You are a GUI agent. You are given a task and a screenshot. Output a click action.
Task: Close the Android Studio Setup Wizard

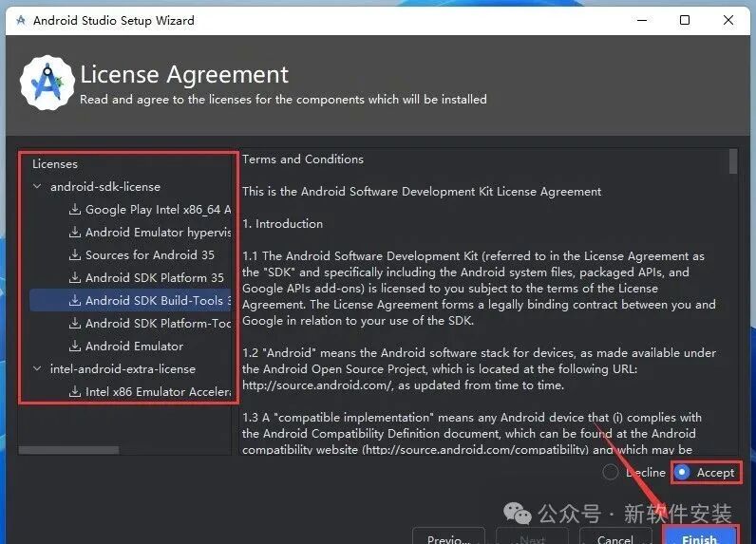(x=728, y=20)
